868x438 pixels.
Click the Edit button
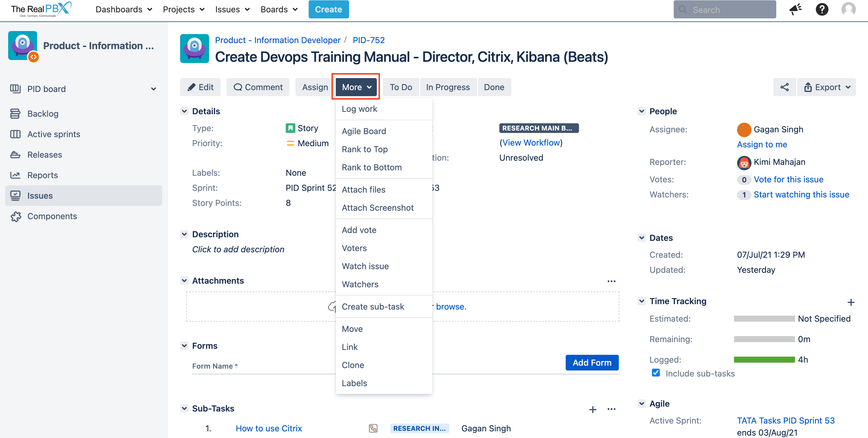(x=200, y=87)
